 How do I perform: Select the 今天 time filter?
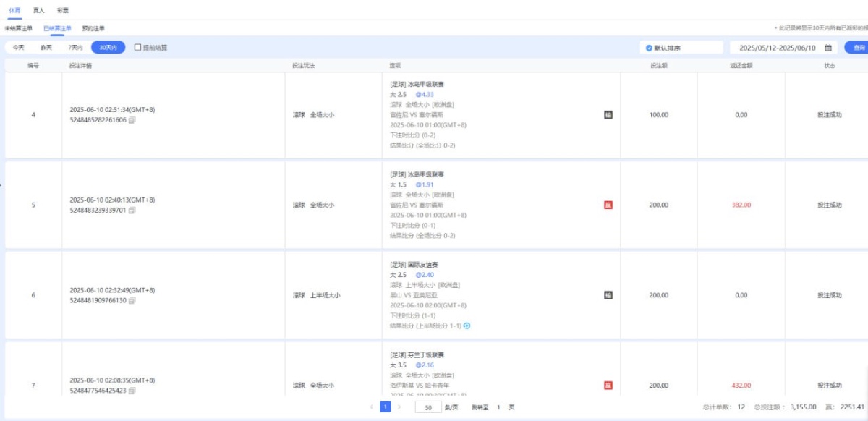point(19,48)
